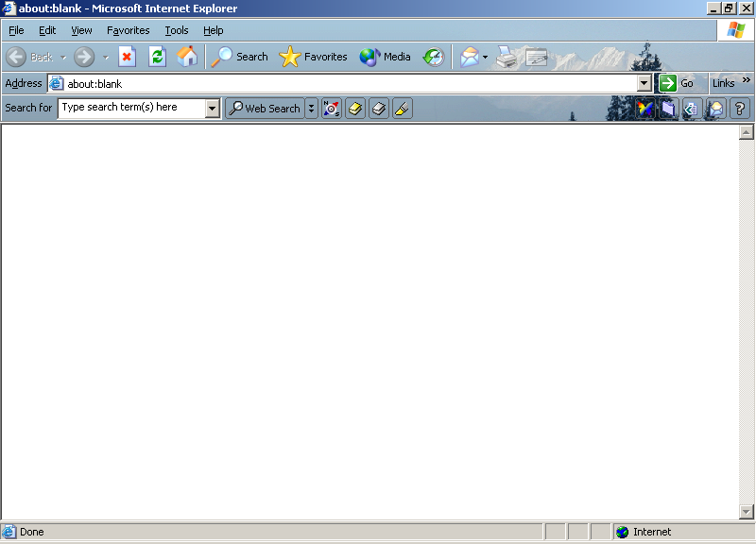Go to the Home page icon

click(187, 57)
